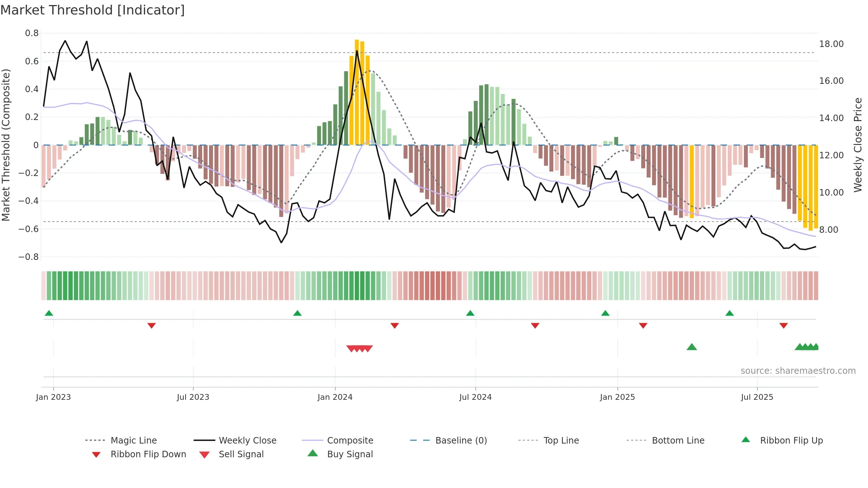Viewport: 868px width, 488px height.
Task: Toggle the Bottom Line legend entry
Action: point(665,440)
